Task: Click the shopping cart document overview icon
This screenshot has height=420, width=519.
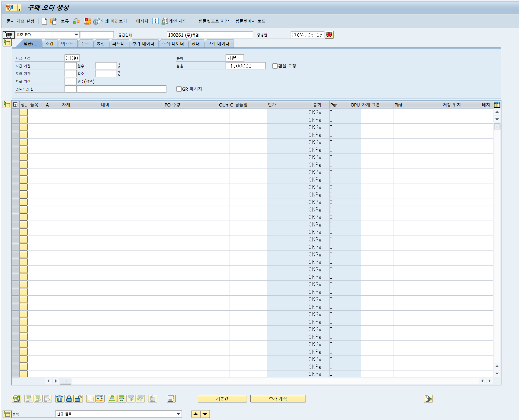Action: [9, 35]
